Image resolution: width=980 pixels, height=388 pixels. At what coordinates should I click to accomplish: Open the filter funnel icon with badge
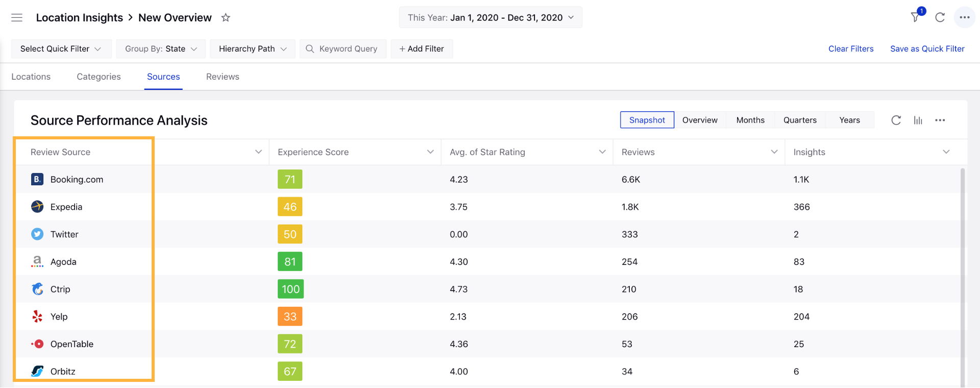(916, 17)
